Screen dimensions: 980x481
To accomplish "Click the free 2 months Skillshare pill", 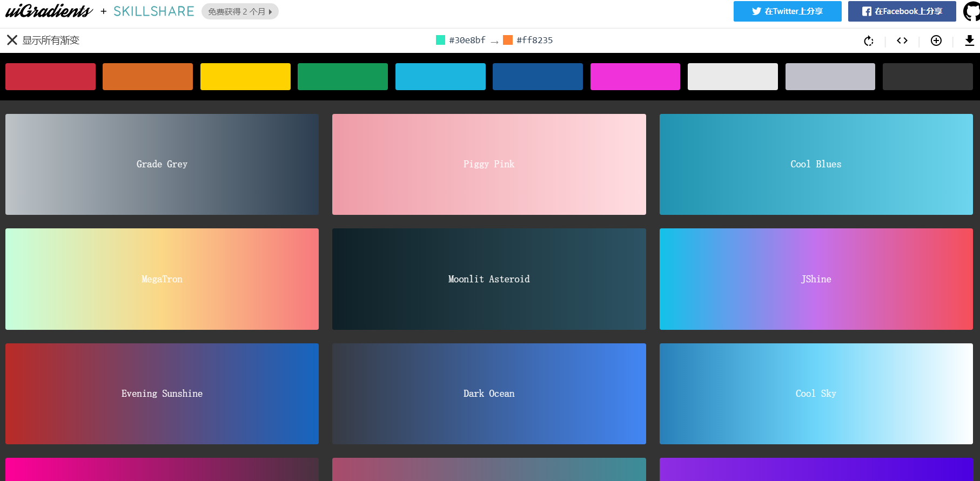I will [240, 11].
